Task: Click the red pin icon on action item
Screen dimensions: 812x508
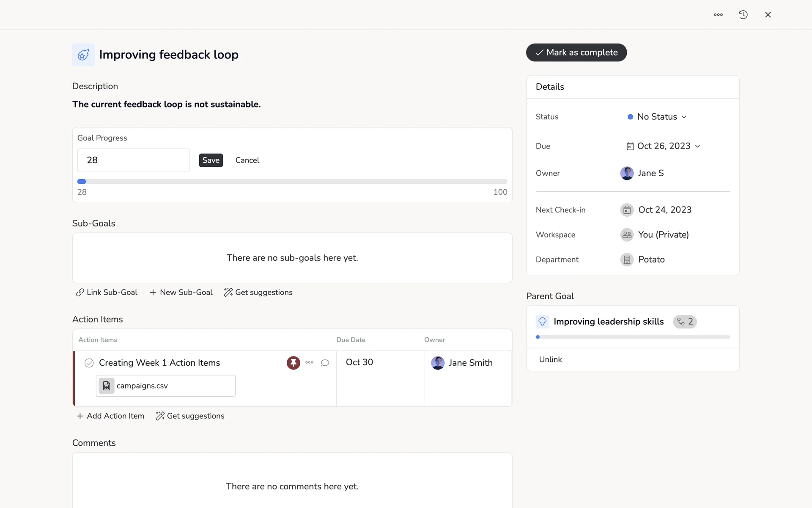Action: pos(293,363)
